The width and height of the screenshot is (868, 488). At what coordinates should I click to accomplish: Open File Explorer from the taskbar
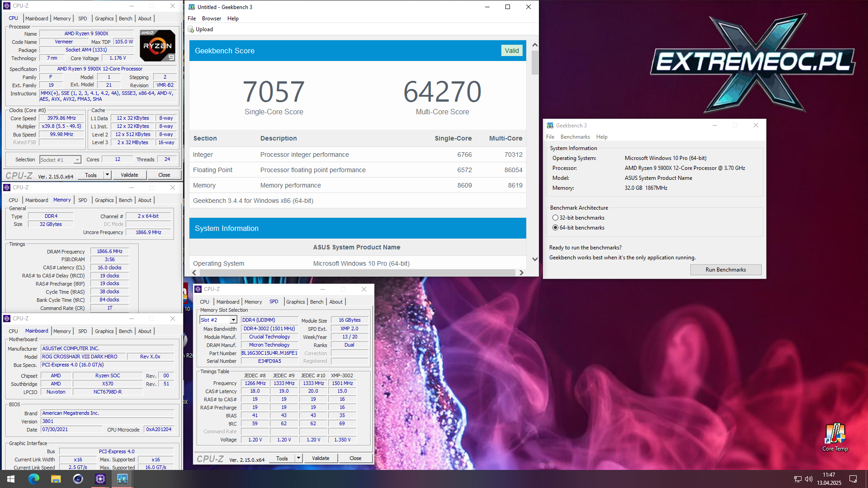pyautogui.click(x=56, y=479)
